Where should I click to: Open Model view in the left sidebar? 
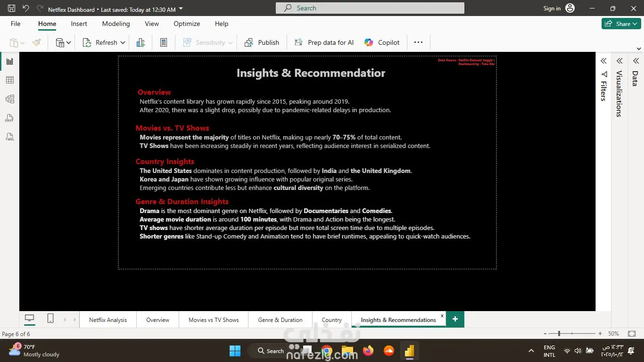[x=9, y=99]
